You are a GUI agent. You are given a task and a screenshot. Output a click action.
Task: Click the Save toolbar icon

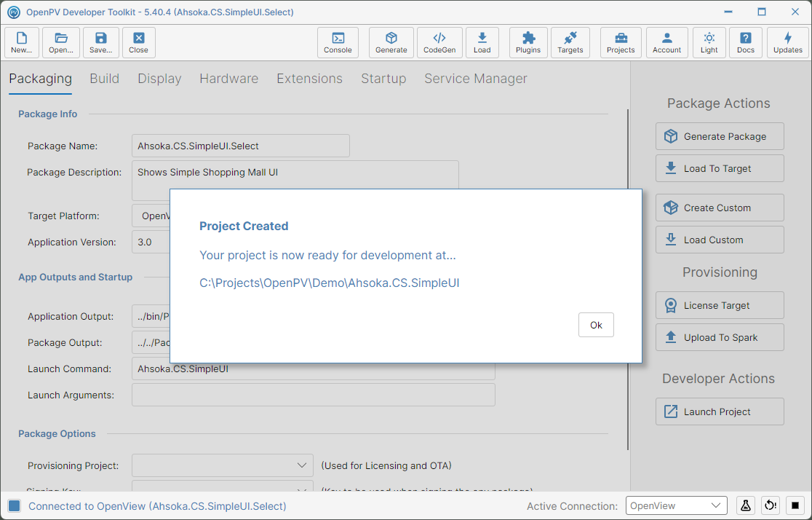click(101, 42)
